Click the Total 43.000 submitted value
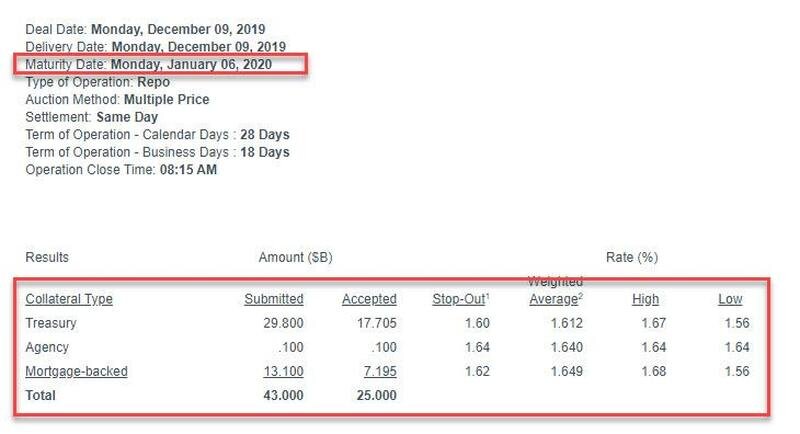The height and width of the screenshot is (434, 800). (283, 395)
